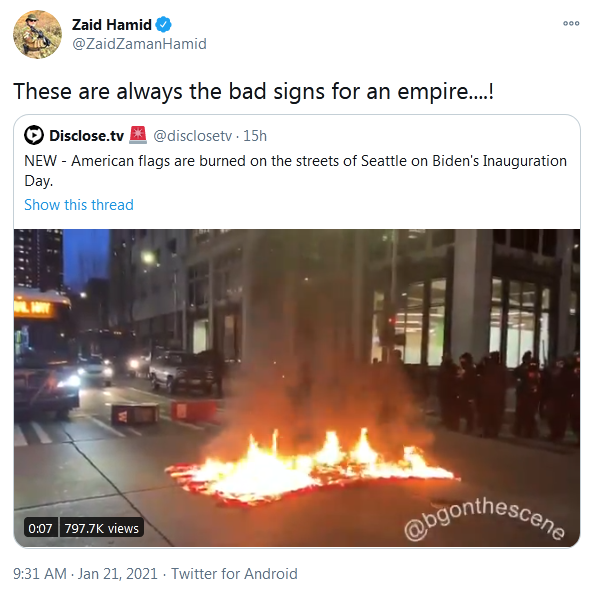Click the 797.7K views counter
Image resolution: width=596 pixels, height=590 pixels.
click(x=101, y=528)
